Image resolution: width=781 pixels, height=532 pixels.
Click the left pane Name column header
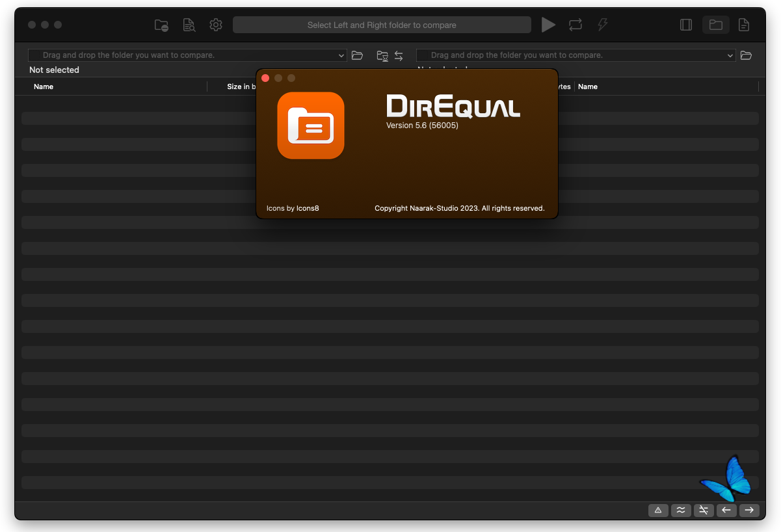tap(44, 86)
